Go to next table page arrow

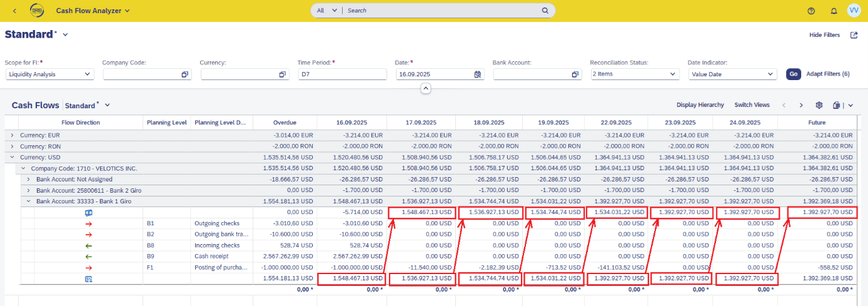pyautogui.click(x=801, y=105)
